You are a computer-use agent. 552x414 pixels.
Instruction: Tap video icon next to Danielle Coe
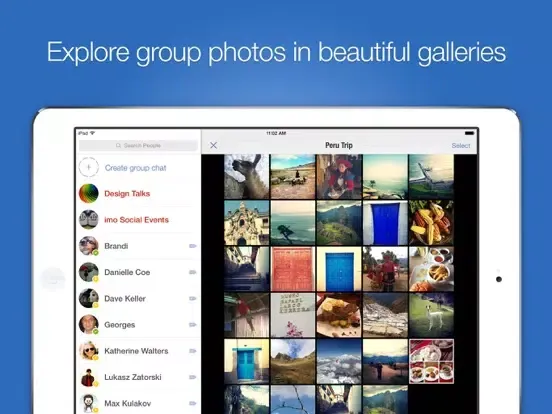click(193, 272)
